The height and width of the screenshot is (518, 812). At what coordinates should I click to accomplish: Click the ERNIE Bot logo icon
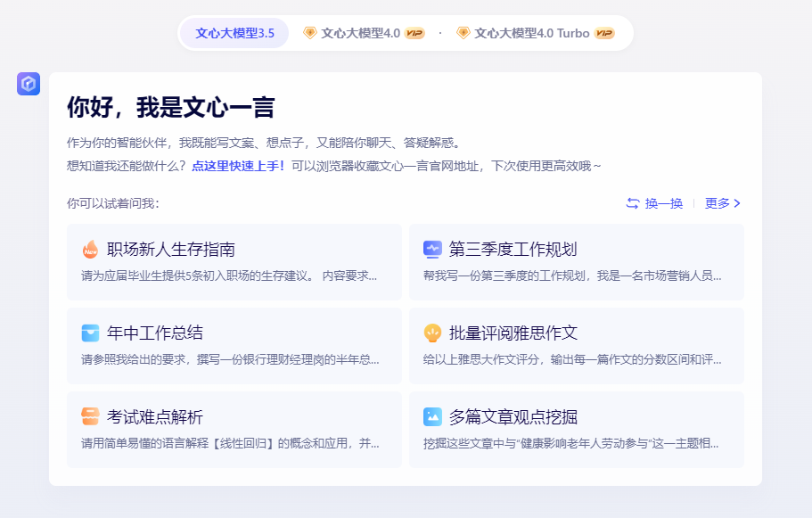tap(29, 83)
